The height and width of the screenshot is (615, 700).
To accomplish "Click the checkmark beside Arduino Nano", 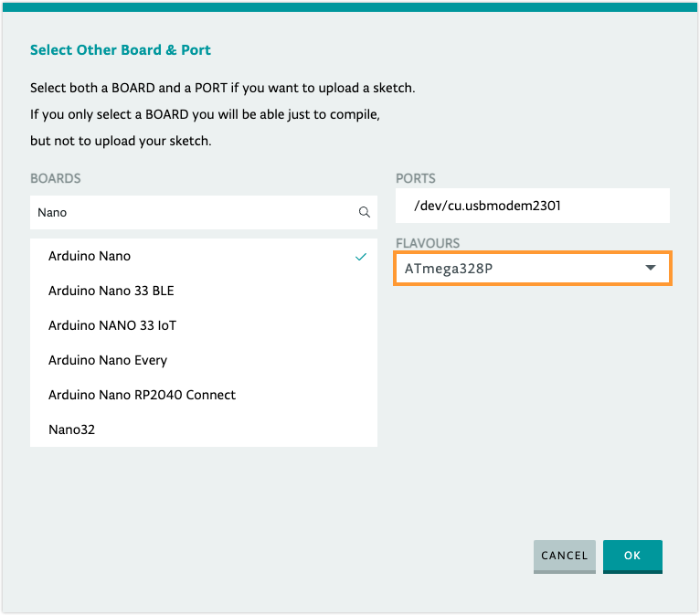I will pyautogui.click(x=361, y=257).
